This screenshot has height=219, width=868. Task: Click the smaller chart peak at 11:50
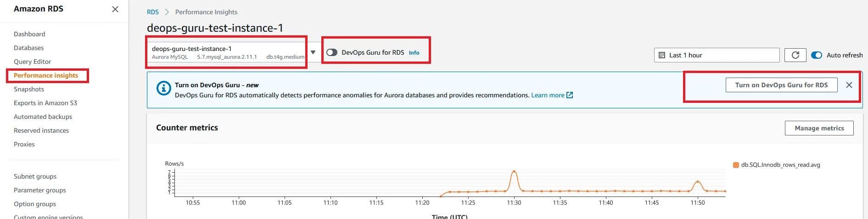(x=697, y=182)
